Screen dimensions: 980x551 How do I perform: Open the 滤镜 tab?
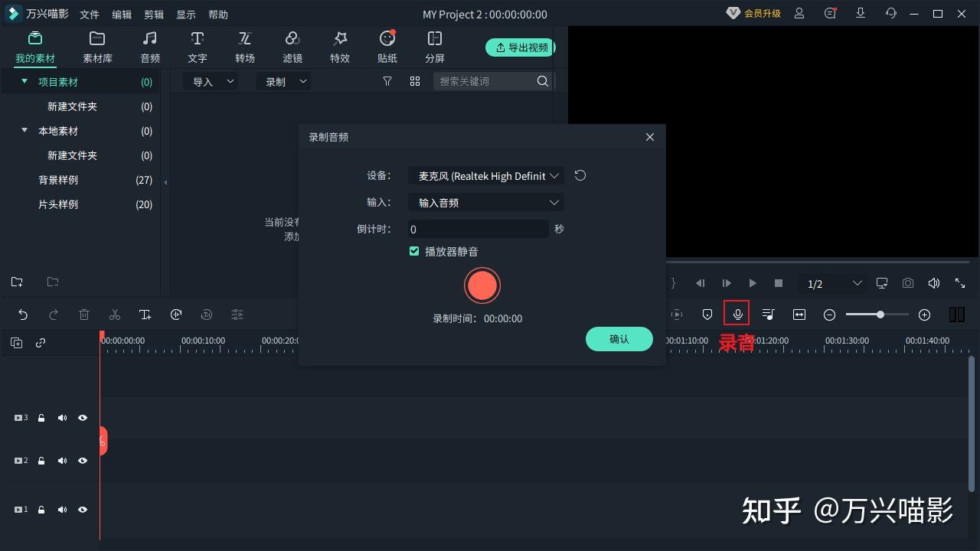click(x=292, y=47)
